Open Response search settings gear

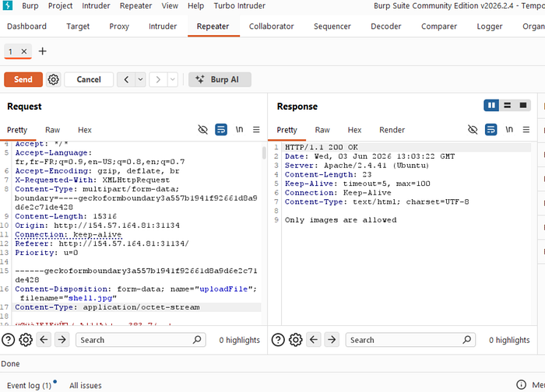(295, 340)
